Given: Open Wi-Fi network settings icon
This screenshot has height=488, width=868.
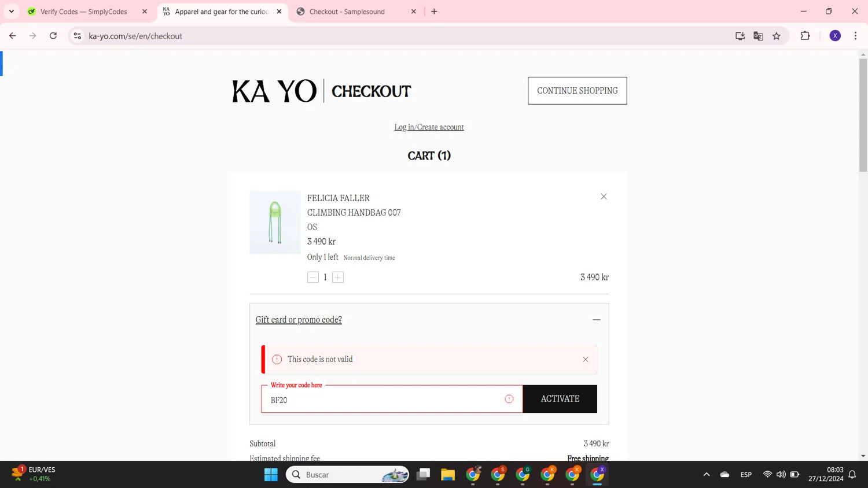Looking at the screenshot, I should point(767,475).
